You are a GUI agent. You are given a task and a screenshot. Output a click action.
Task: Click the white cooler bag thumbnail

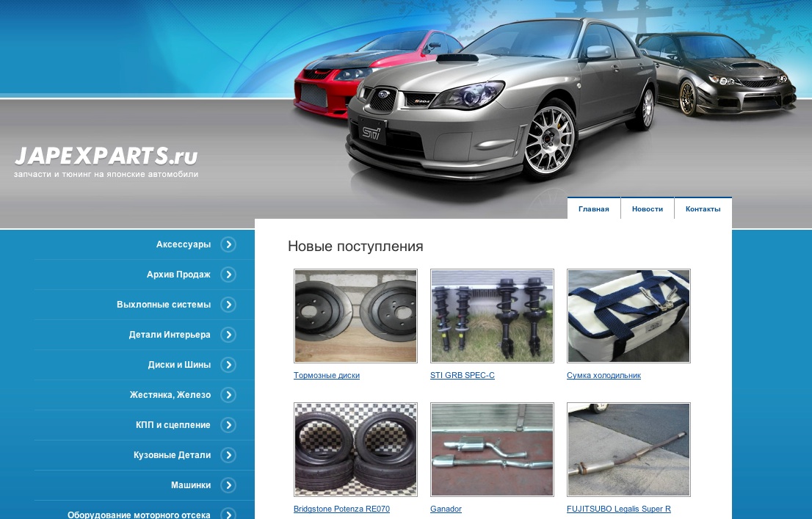tap(628, 316)
